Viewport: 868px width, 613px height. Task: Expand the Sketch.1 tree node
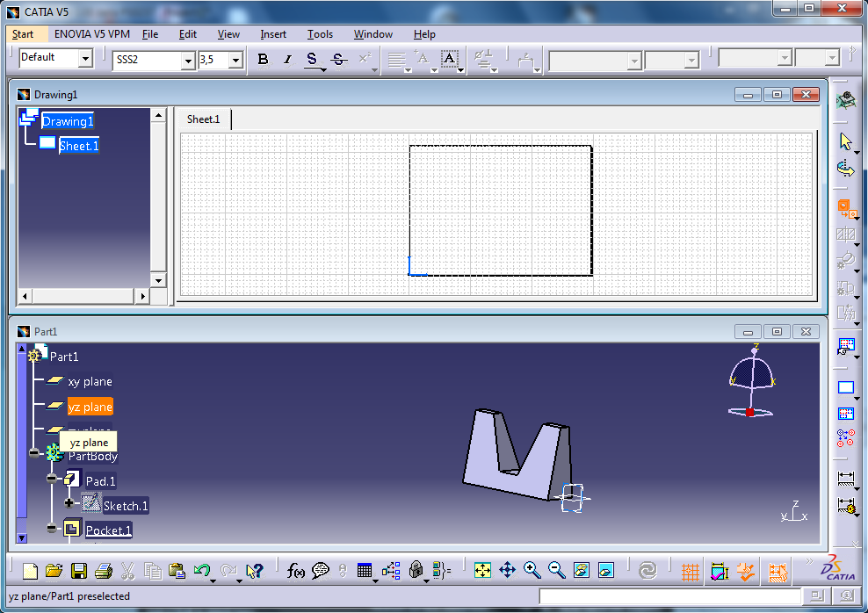pos(69,503)
